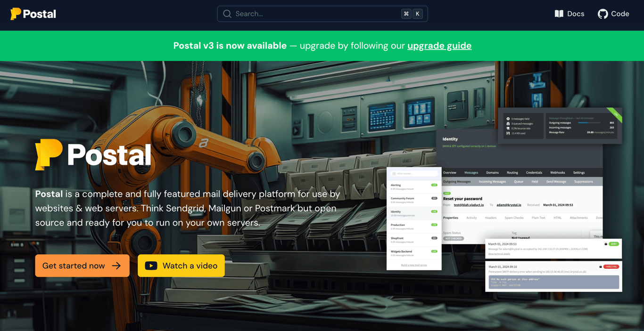Open Docs via the book icon
This screenshot has width=644, height=331.
[x=558, y=14]
